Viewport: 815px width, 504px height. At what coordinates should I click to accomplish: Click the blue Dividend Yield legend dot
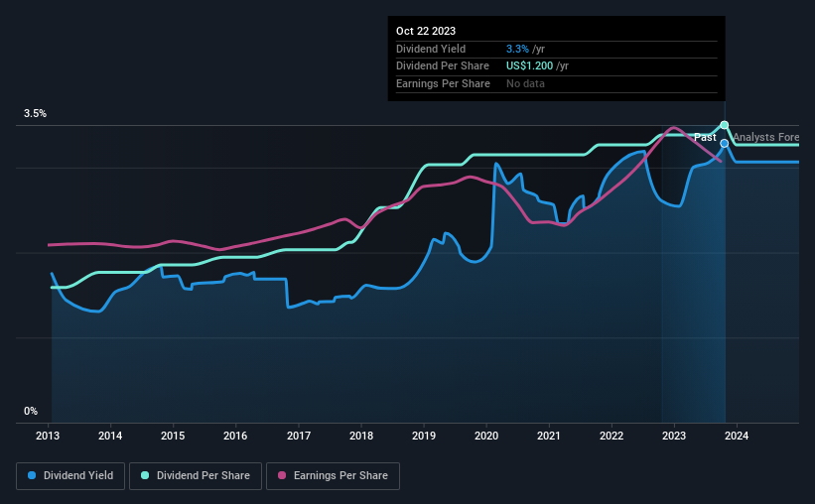[32, 475]
